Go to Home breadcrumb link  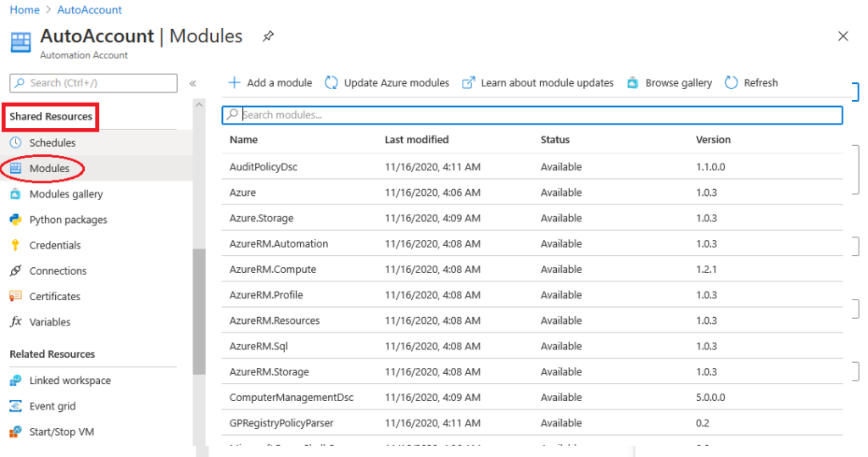pyautogui.click(x=25, y=9)
